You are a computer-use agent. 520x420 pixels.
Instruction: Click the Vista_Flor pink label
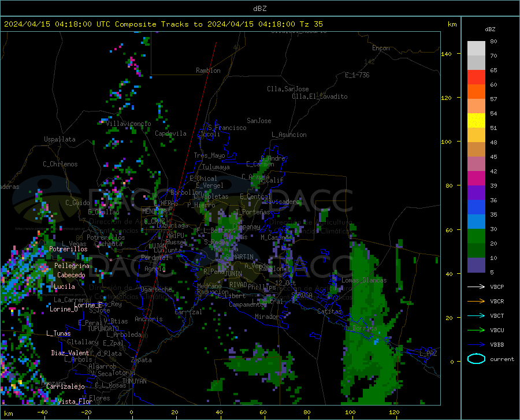75,402
